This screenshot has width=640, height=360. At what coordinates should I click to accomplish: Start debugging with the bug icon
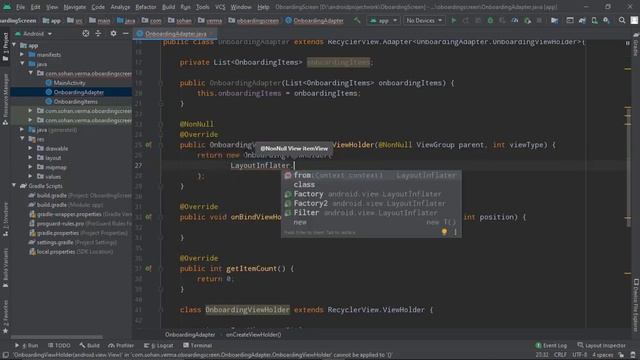pyautogui.click(x=490, y=20)
